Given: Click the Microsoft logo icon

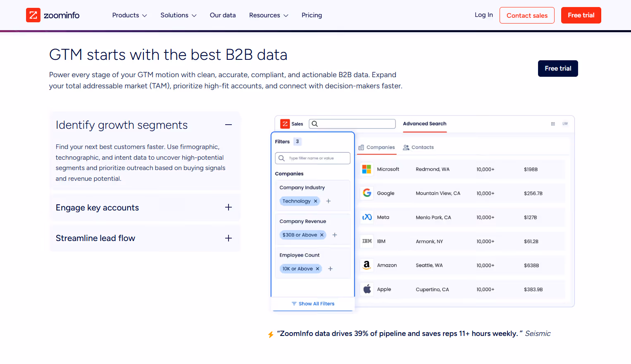Looking at the screenshot, I should [367, 169].
